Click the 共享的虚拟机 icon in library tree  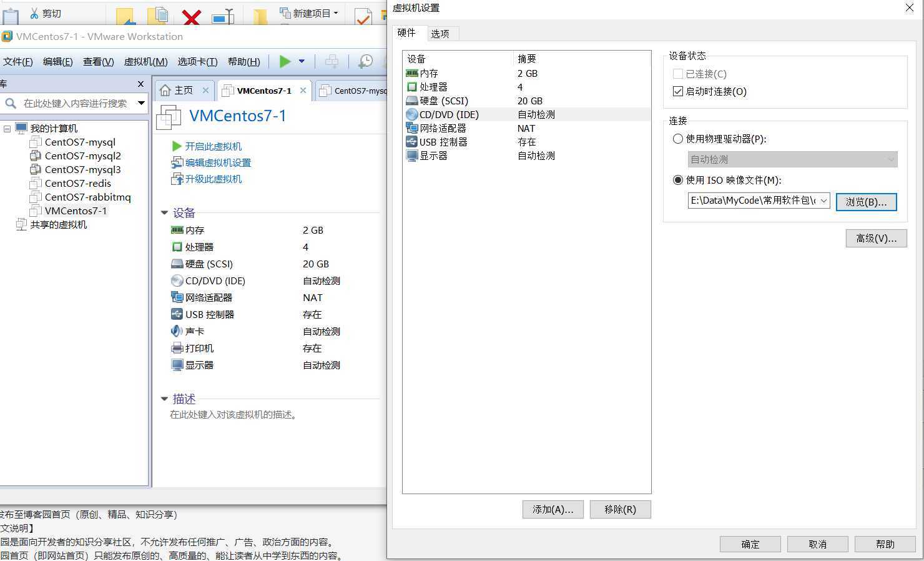(22, 224)
